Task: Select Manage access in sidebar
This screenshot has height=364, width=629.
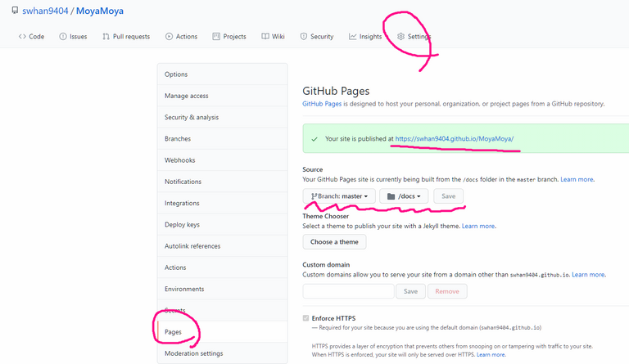Action: point(223,96)
